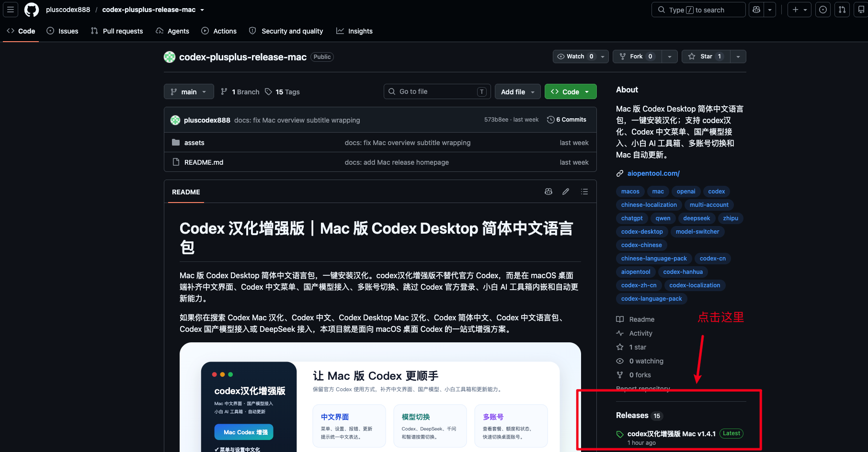This screenshot has height=452, width=868.
Task: Open the Add file dropdown
Action: 517,92
